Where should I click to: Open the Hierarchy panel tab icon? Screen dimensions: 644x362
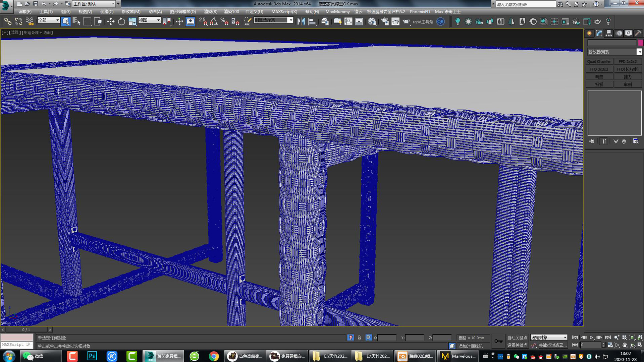coord(608,33)
